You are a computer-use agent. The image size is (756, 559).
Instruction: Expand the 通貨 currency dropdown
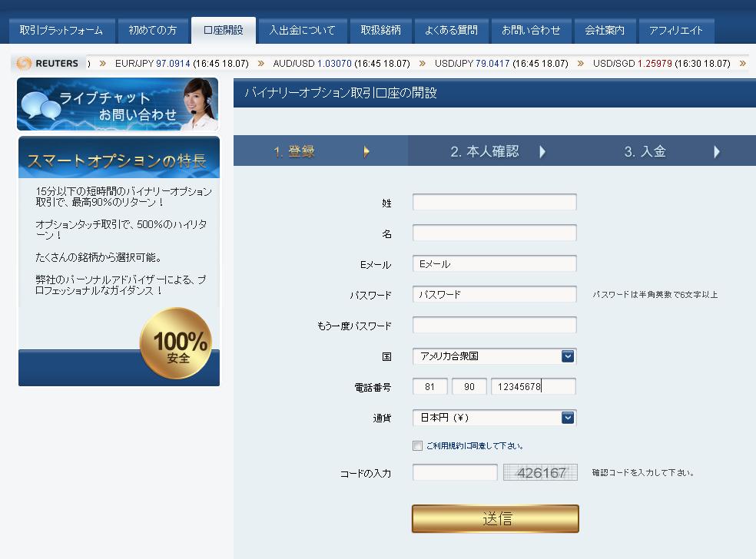568,418
